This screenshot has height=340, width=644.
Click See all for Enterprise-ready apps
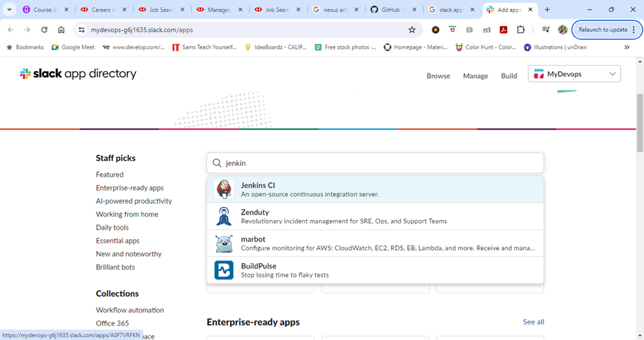tap(534, 322)
